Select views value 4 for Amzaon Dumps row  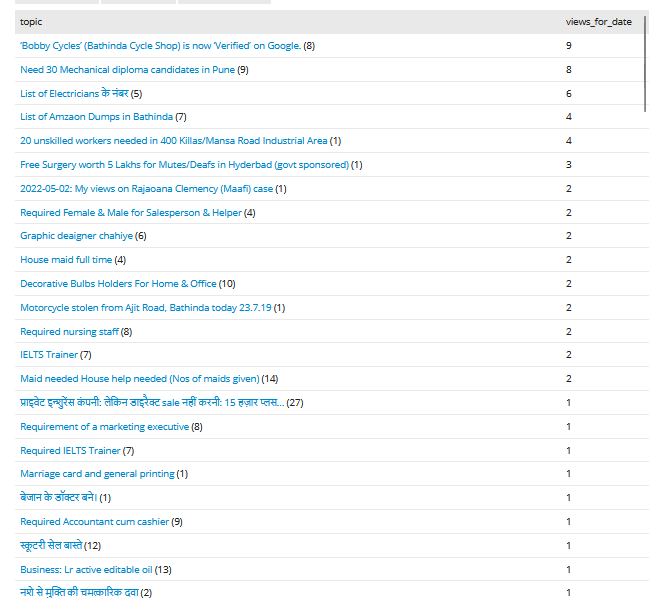click(569, 117)
